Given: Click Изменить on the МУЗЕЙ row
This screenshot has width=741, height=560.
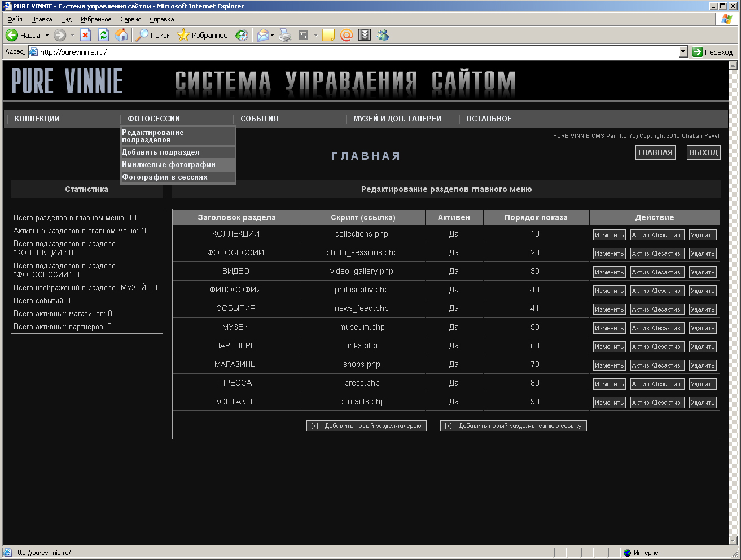Looking at the screenshot, I should (x=609, y=327).
